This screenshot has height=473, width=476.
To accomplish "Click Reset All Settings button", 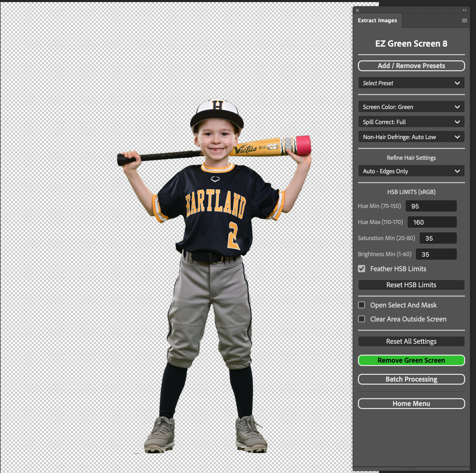I will (x=411, y=341).
